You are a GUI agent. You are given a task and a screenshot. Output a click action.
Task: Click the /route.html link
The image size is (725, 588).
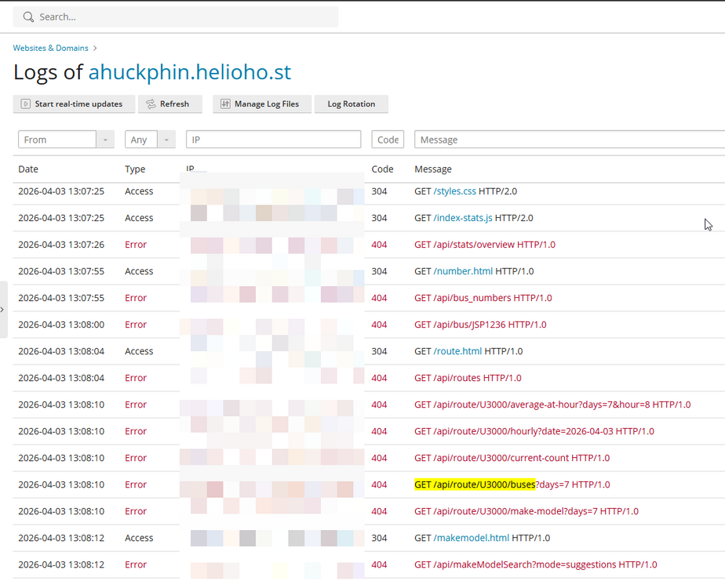click(457, 351)
